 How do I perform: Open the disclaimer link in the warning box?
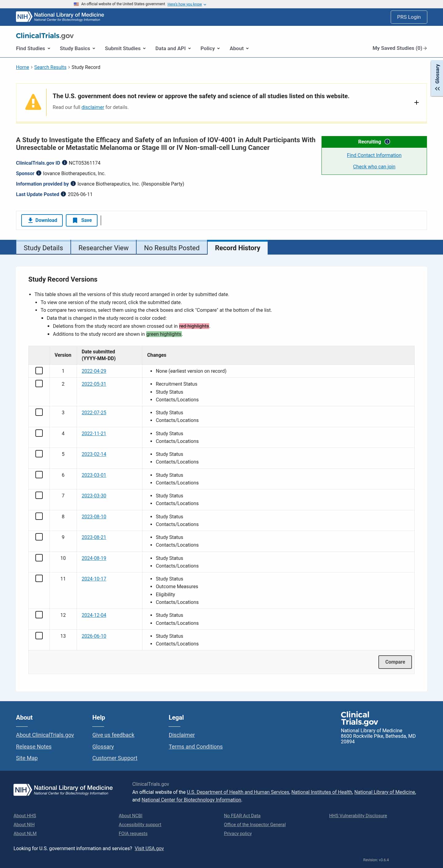tap(93, 107)
